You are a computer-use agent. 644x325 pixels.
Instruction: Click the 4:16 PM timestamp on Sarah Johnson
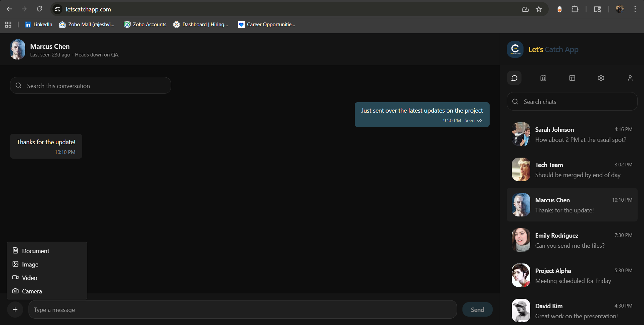point(623,129)
